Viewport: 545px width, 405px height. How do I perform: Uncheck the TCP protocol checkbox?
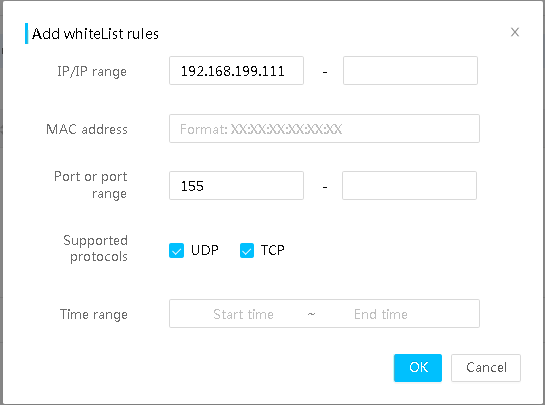point(247,250)
